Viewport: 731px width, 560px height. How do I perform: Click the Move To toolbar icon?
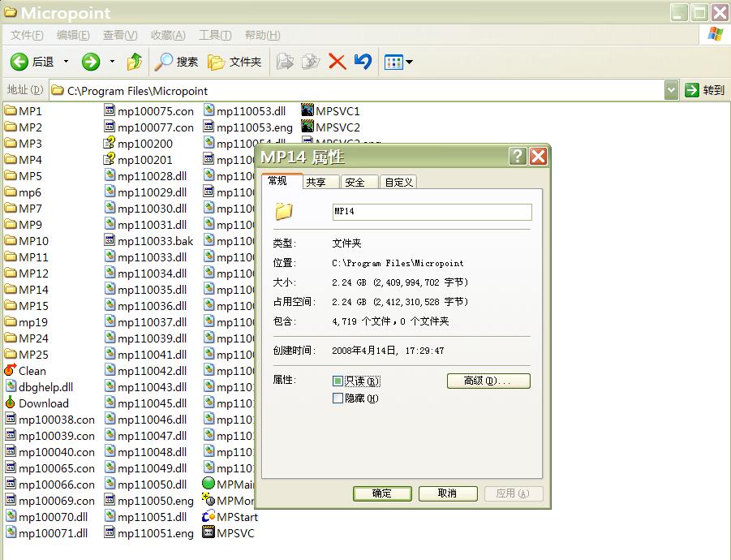(285, 62)
